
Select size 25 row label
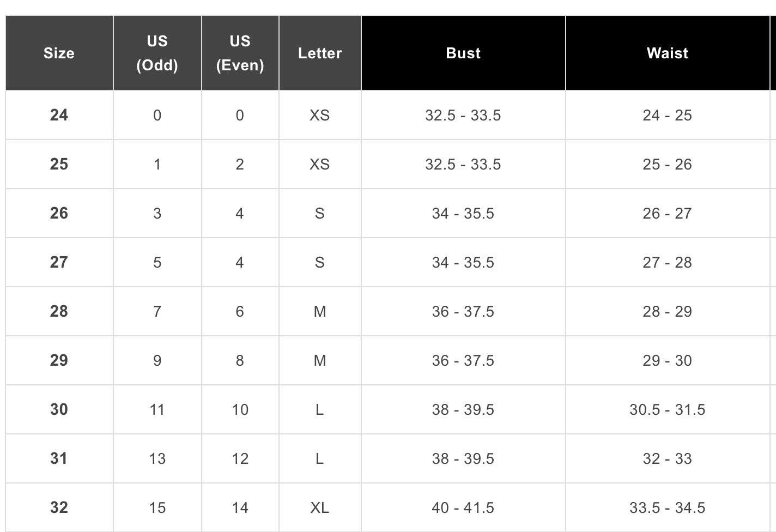(59, 164)
